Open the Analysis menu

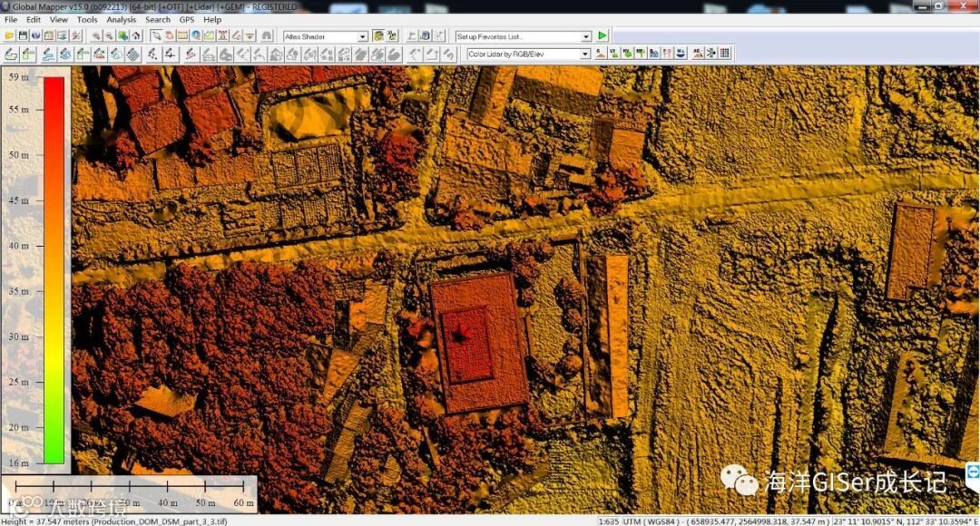122,19
